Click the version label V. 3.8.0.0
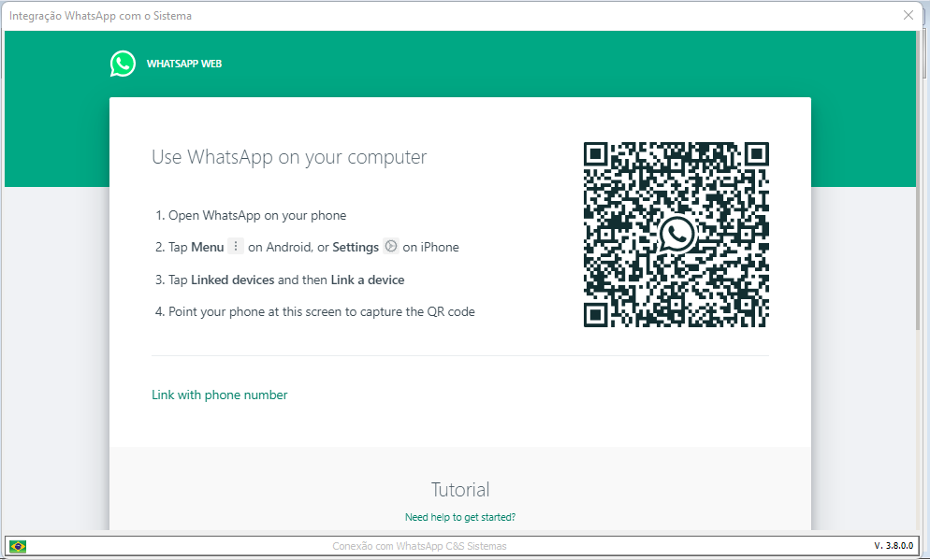 [x=893, y=546]
